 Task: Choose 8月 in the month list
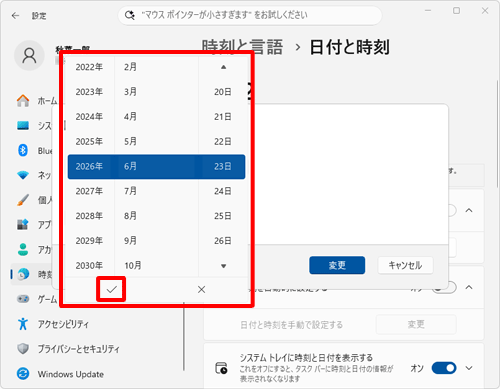[x=130, y=216]
